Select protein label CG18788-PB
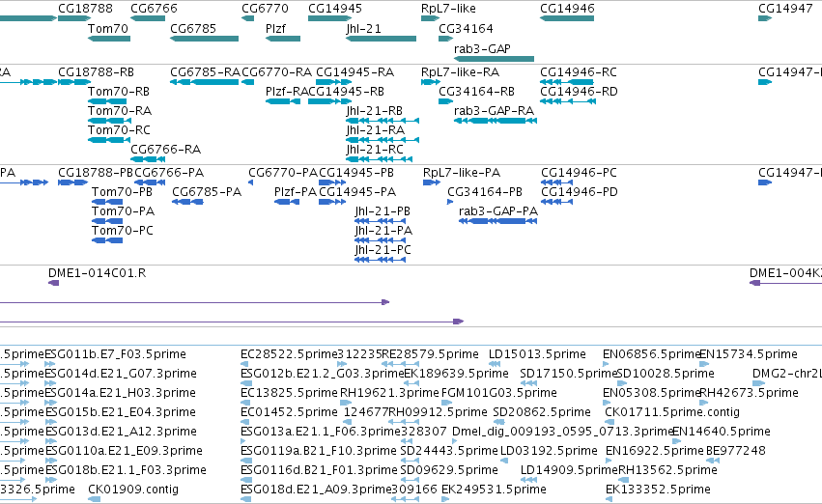 coord(96,173)
